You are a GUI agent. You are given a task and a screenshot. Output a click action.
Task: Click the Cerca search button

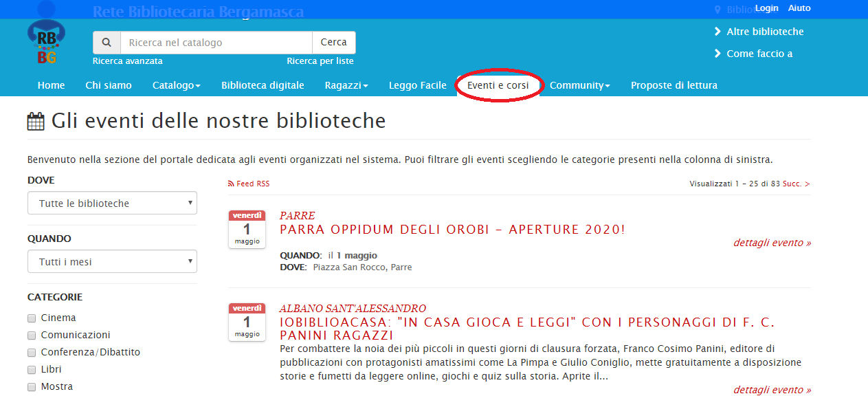334,42
